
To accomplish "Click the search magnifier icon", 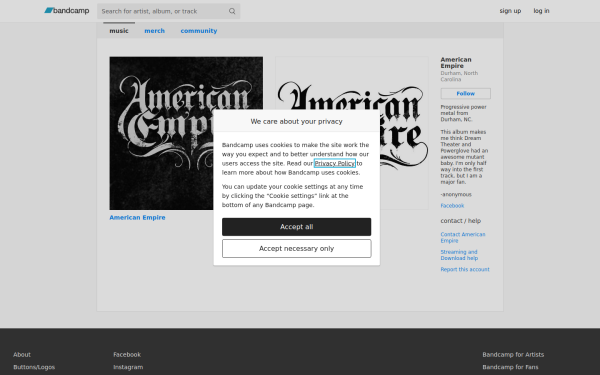I will (232, 11).
